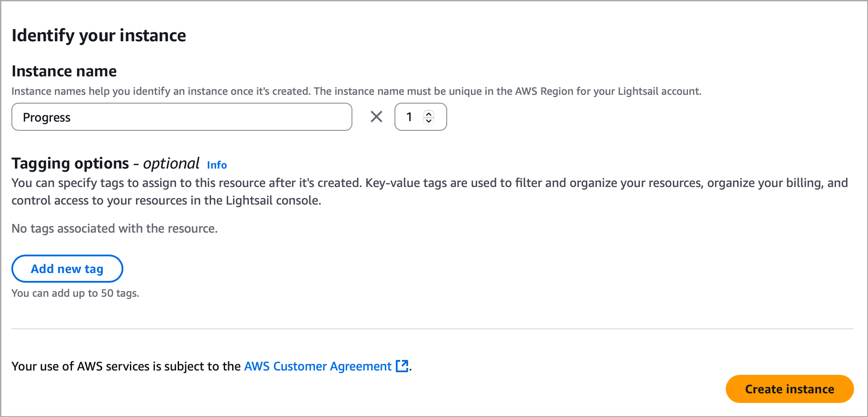868x417 pixels.
Task: Click the instance name help description text
Action: pos(356,91)
